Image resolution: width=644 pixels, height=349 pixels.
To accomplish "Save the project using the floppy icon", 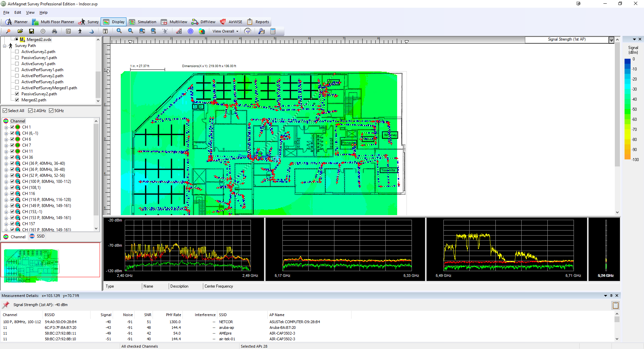I will [32, 31].
